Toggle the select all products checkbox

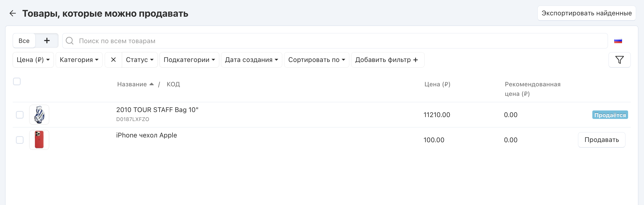click(17, 82)
